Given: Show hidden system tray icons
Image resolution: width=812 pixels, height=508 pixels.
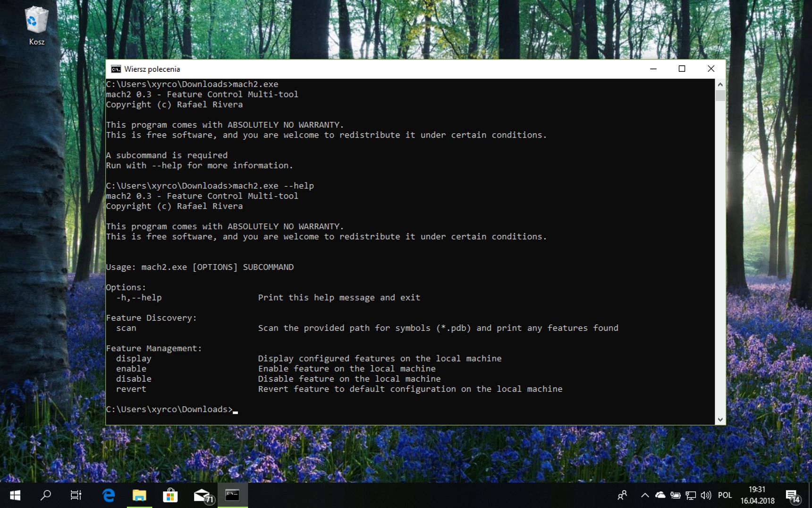Looking at the screenshot, I should click(x=645, y=495).
